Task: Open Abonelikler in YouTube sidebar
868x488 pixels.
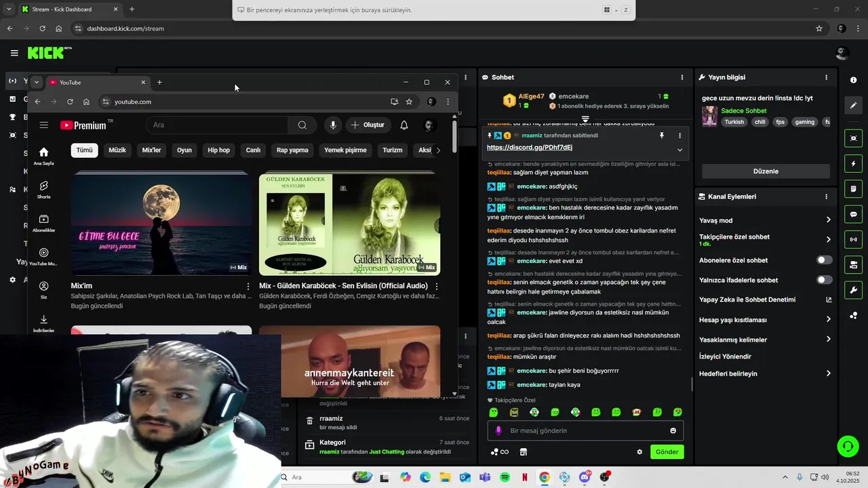Action: pos(44,223)
